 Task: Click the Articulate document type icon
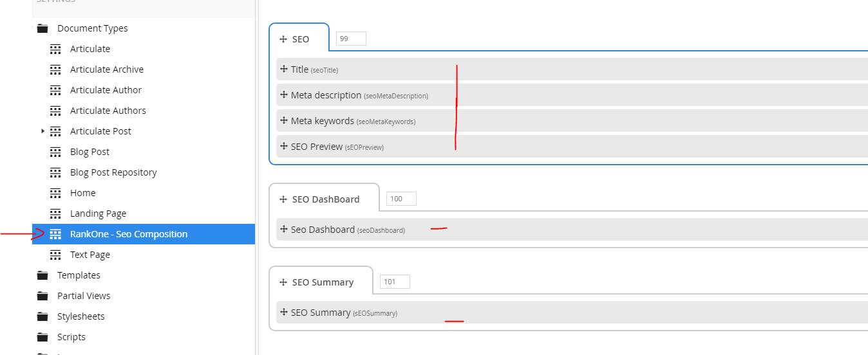click(x=56, y=49)
